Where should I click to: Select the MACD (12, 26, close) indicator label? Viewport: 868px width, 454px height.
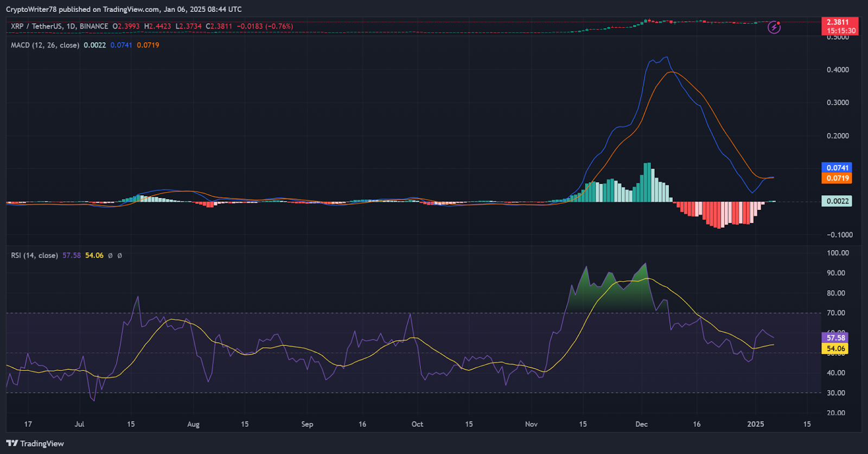[45, 45]
